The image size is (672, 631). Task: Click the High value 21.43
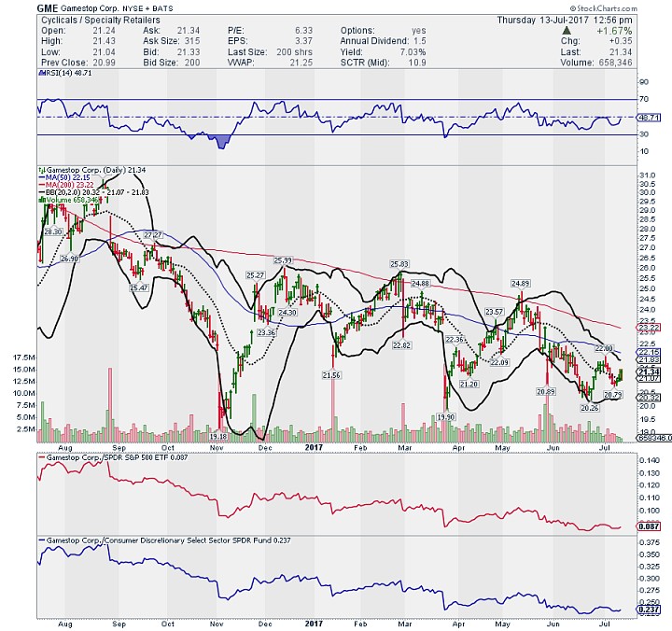[x=105, y=41]
